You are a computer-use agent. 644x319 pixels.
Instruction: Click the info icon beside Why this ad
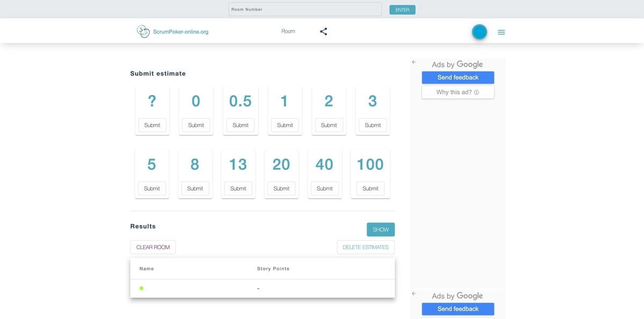click(477, 92)
